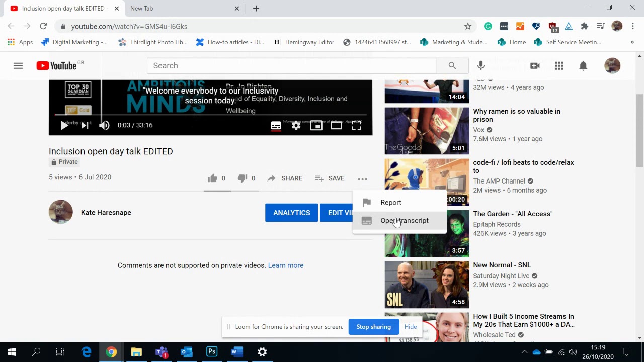Screen dimensions: 644x362
Task: Open YouTube hamburger guide menu
Action: point(18,66)
